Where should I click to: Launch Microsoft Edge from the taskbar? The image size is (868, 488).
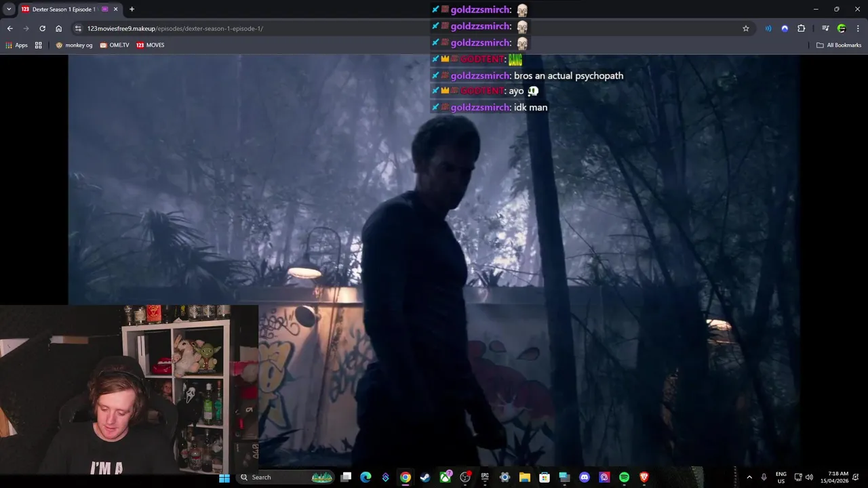pyautogui.click(x=366, y=477)
